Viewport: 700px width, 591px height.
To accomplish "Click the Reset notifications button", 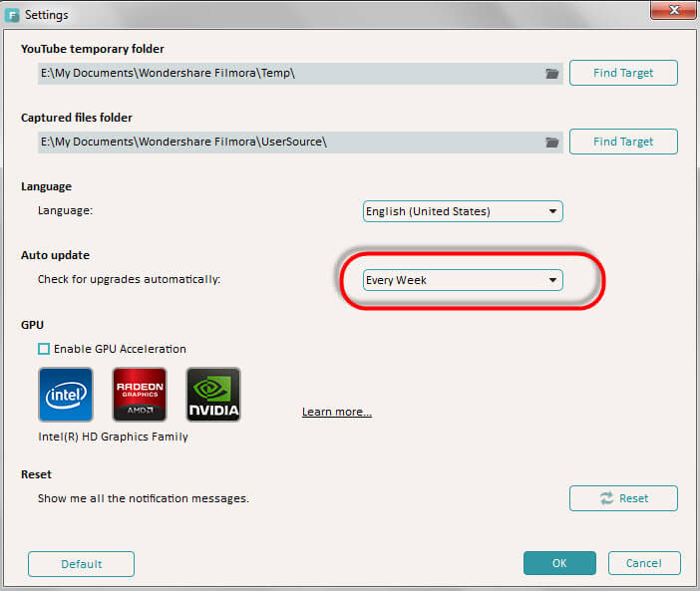I will (x=623, y=498).
